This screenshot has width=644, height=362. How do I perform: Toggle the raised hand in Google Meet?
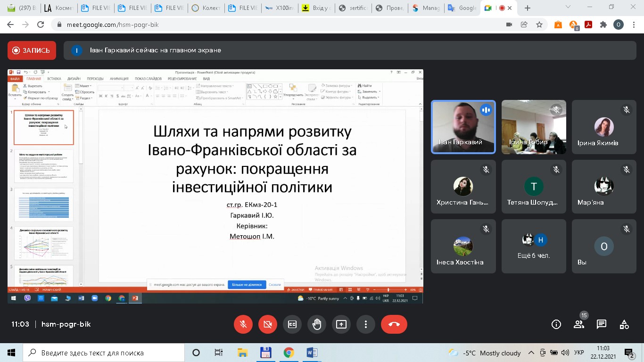(x=316, y=324)
